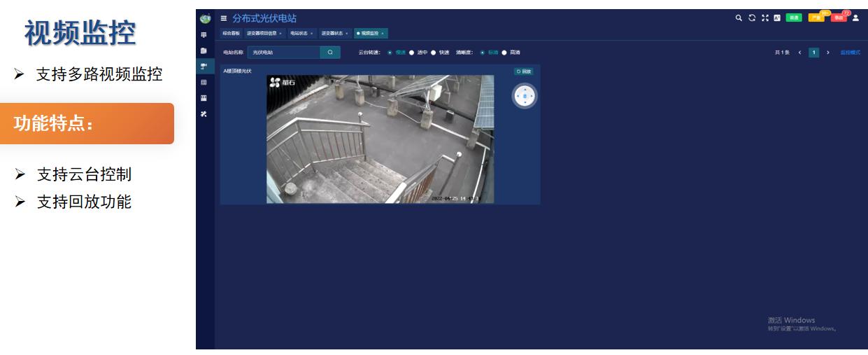Open the table list sidebar icon

click(204, 83)
